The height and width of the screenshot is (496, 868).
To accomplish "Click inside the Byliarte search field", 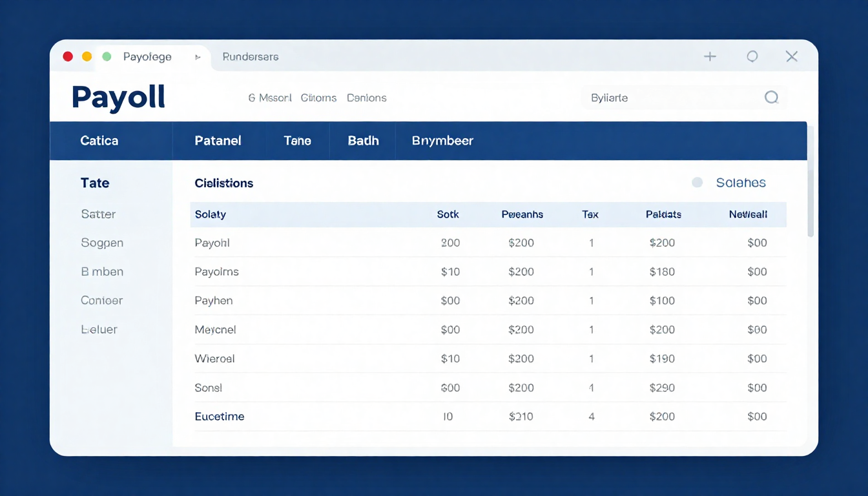I will [x=672, y=98].
